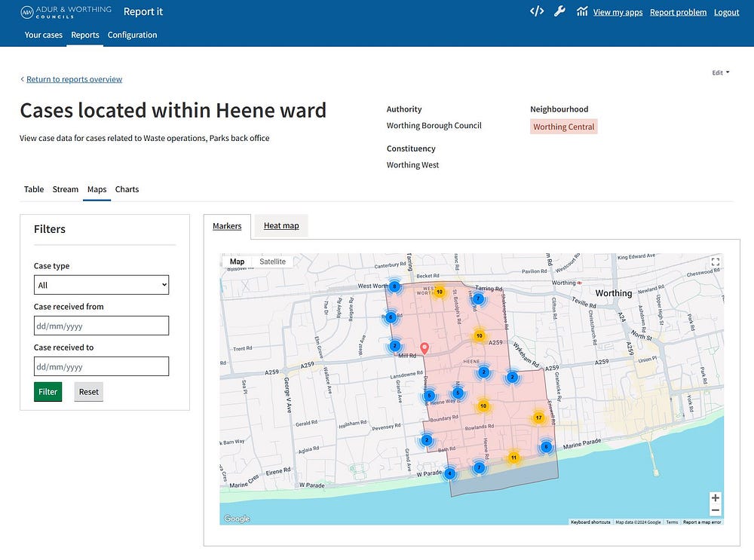Select the orange cluster marker showing 17

coord(538,418)
